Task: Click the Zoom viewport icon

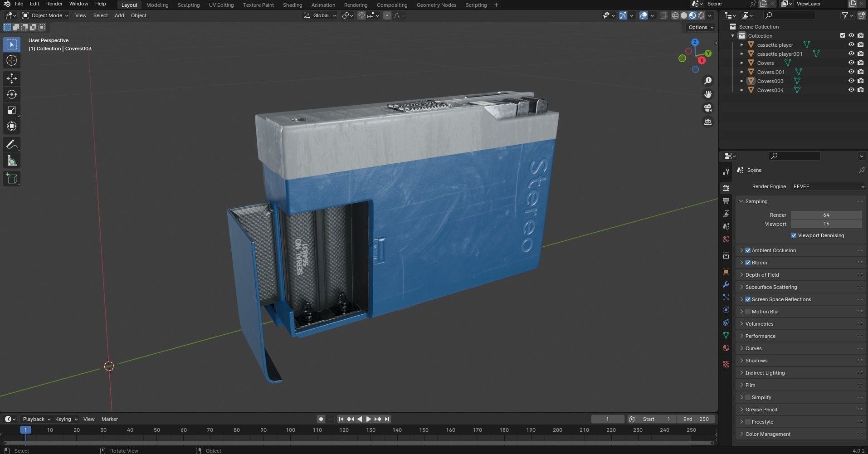Action: (x=707, y=81)
